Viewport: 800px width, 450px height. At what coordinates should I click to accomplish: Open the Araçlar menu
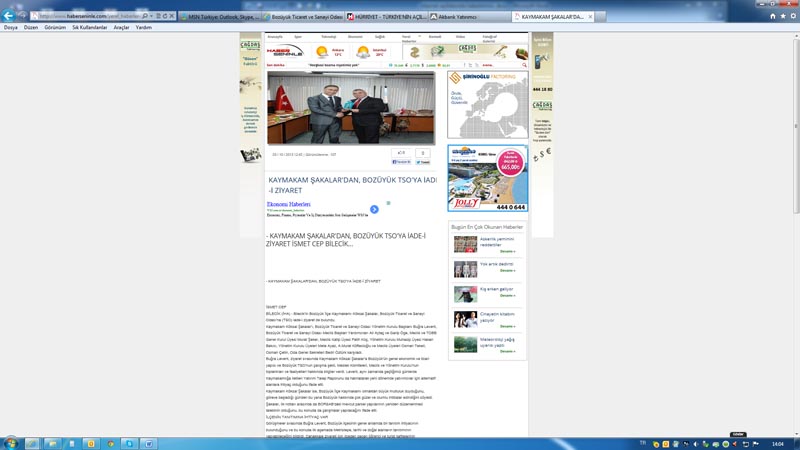121,28
